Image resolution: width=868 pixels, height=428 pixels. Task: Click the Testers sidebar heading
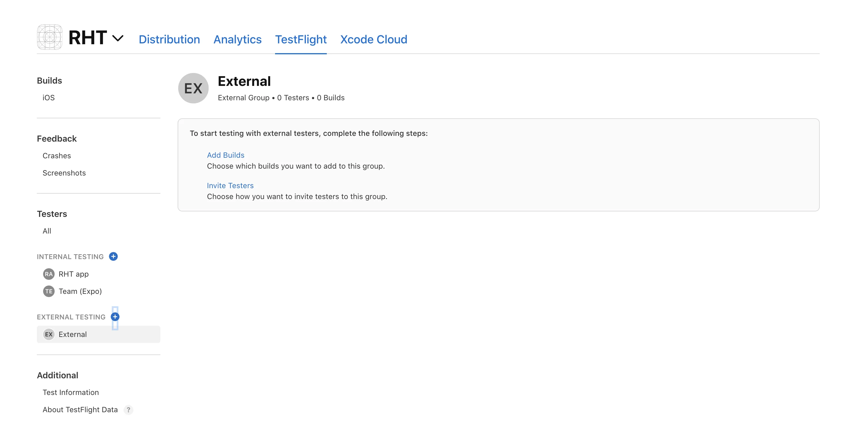52,214
